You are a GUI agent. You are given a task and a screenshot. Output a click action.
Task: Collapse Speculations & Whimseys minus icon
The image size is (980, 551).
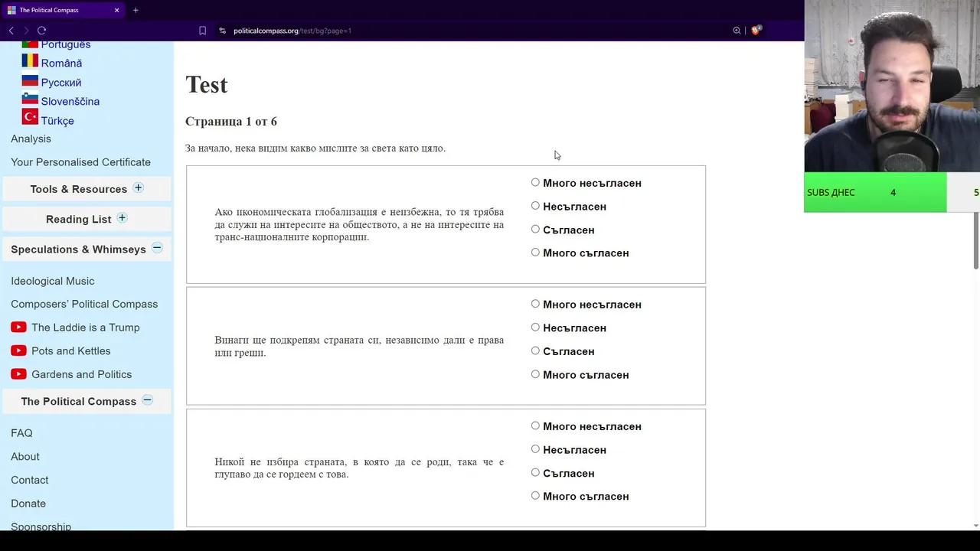(157, 248)
